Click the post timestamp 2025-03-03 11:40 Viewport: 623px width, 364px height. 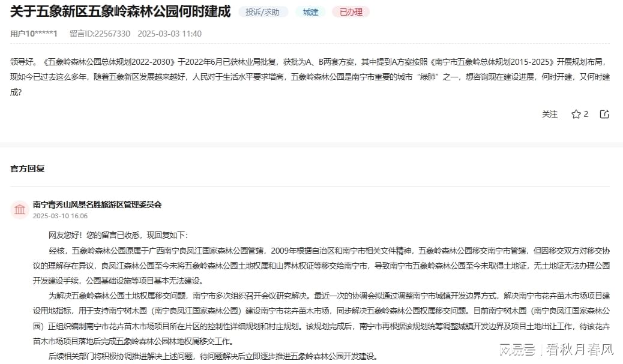pyautogui.click(x=170, y=34)
